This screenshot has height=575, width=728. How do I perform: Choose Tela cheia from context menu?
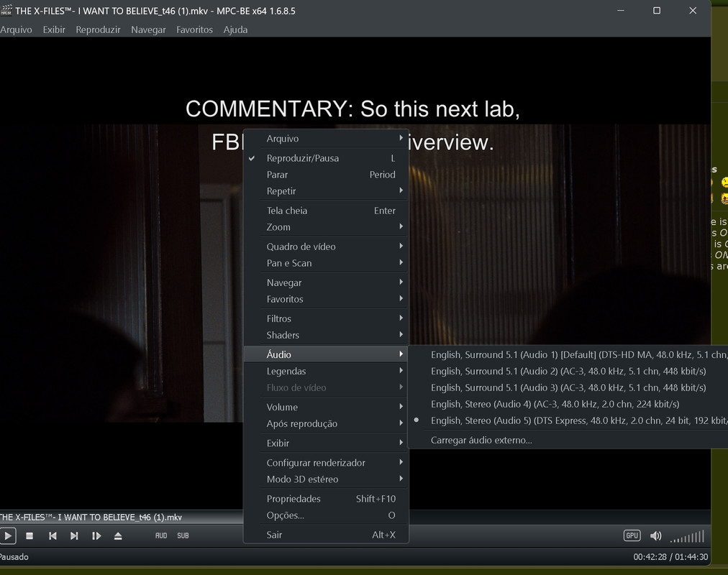(x=326, y=211)
